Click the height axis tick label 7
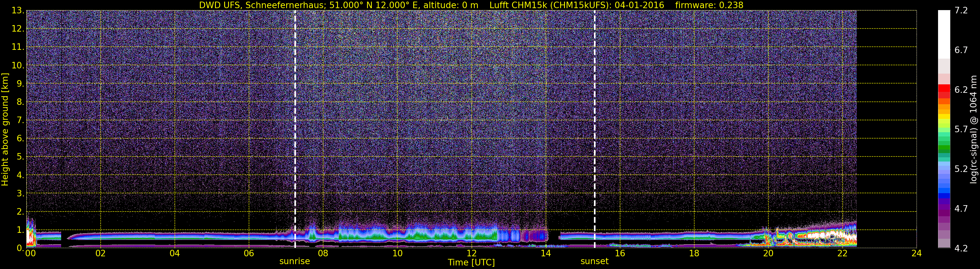This screenshot has width=980, height=269. (20, 120)
